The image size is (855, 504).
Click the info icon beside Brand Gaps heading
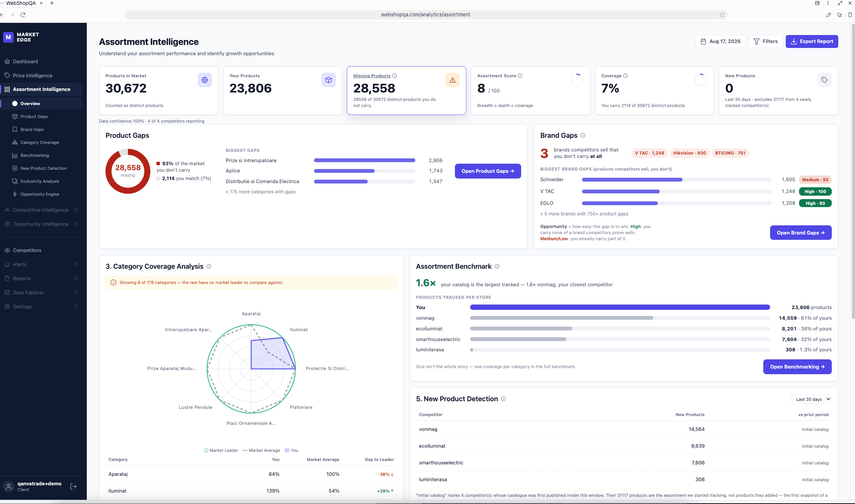(583, 136)
